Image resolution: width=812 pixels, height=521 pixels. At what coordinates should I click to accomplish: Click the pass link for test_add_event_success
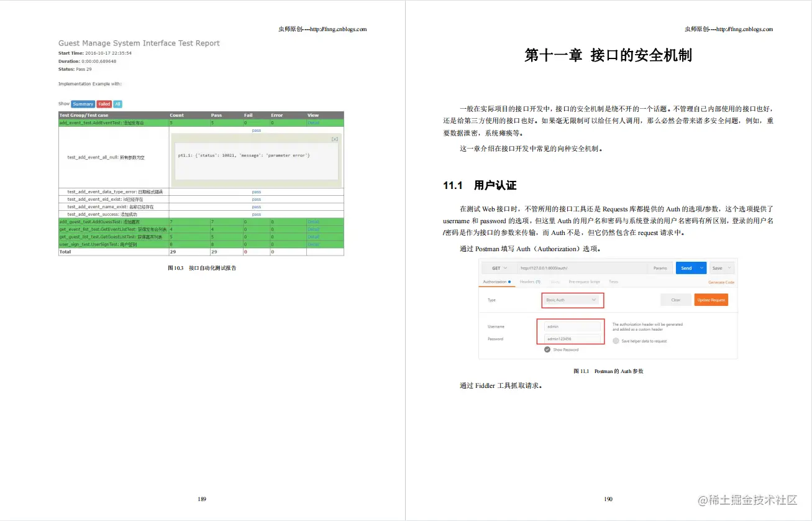pos(257,214)
